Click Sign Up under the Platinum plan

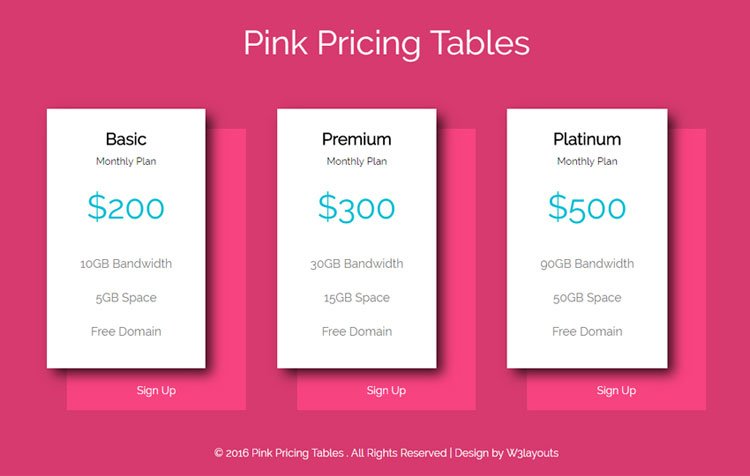(616, 391)
